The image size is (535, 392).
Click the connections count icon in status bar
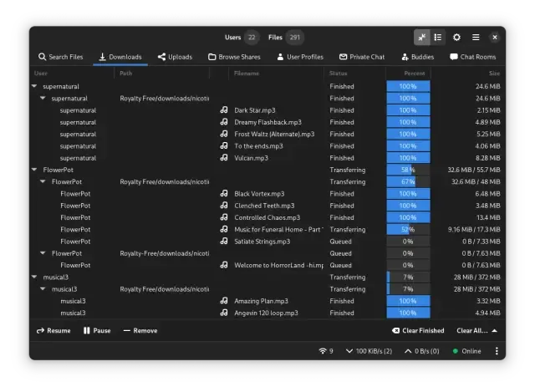[x=323, y=351]
